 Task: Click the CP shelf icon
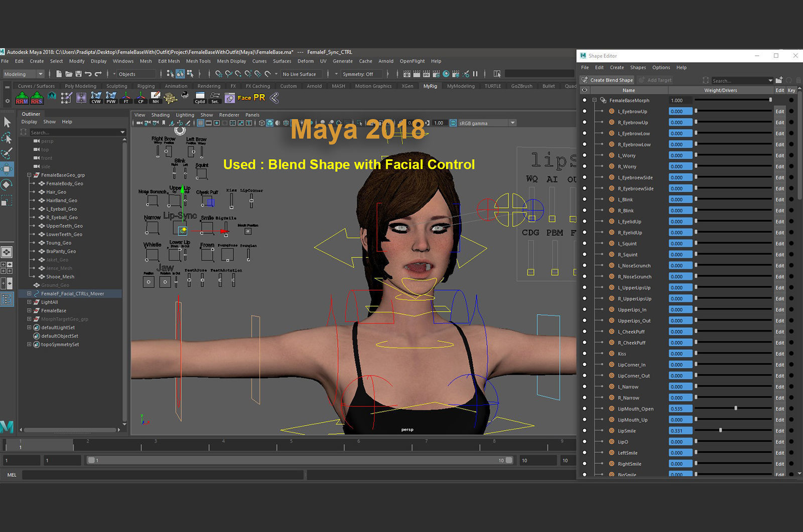(x=141, y=97)
